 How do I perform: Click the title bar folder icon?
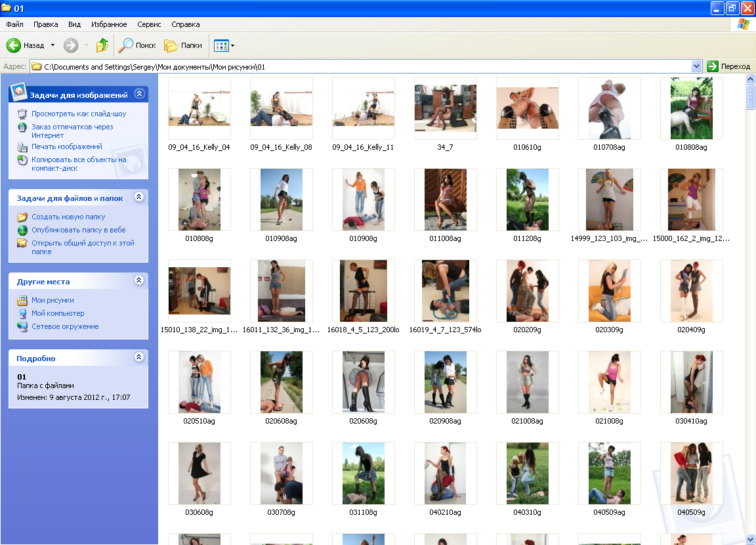(7, 8)
